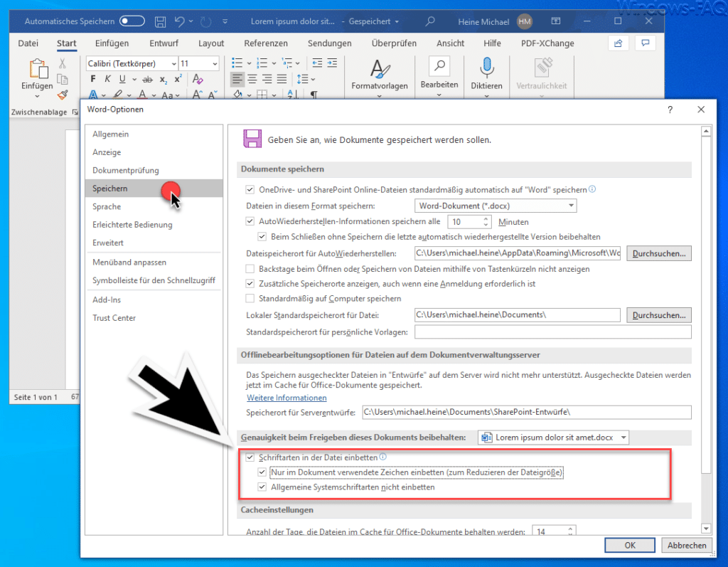
Task: Enable Standardmäßig auf Computer speichern
Action: (250, 298)
